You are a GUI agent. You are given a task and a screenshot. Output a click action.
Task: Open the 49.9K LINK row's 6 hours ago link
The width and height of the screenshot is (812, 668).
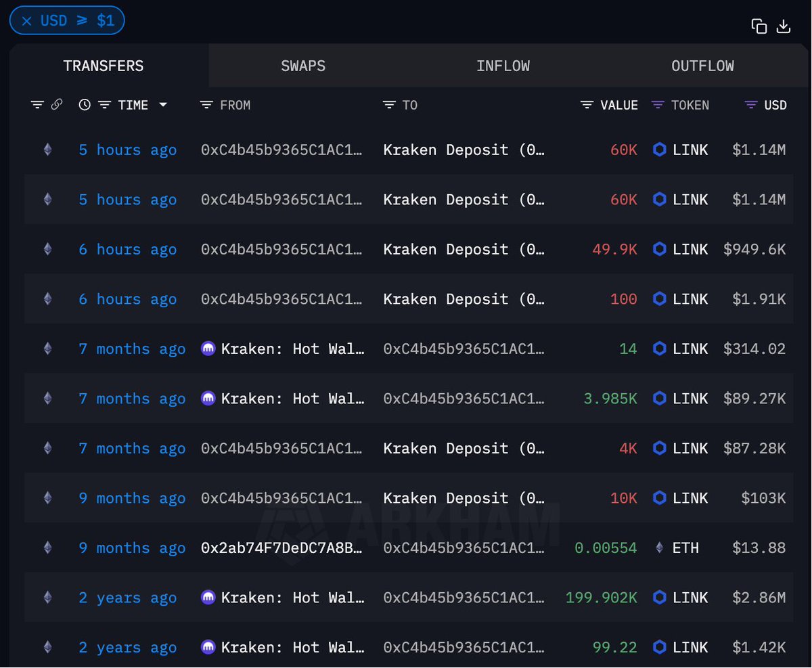[x=127, y=249]
